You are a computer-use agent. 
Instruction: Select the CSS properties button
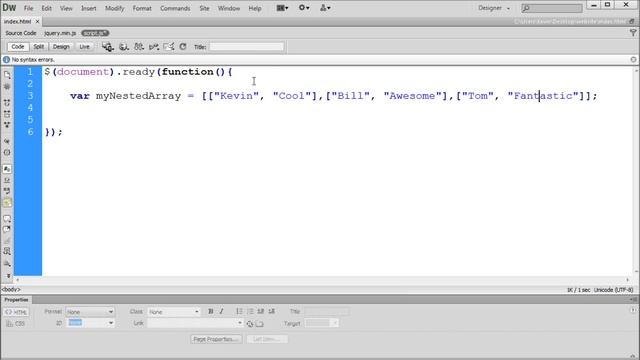pos(16,323)
